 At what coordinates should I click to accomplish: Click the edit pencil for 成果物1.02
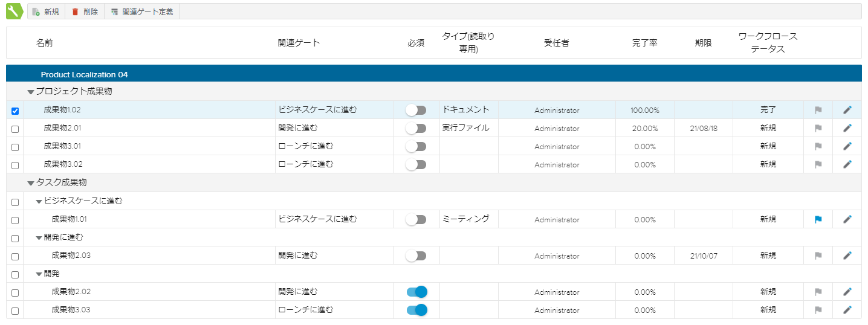point(847,110)
